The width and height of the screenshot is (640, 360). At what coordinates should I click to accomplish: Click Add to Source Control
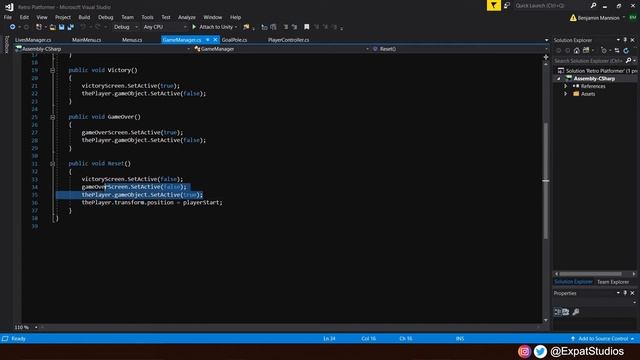click(x=603, y=339)
